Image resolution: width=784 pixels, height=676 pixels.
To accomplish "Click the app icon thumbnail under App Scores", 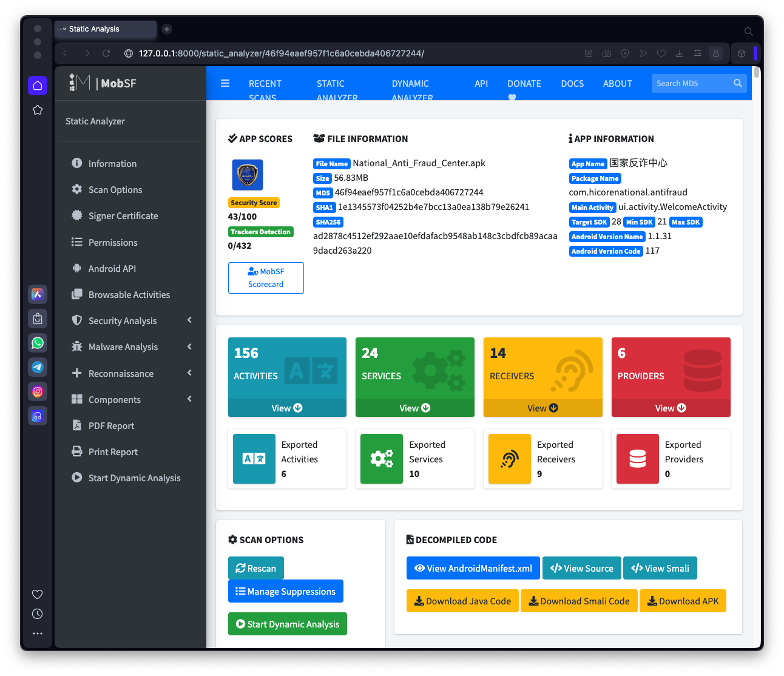I will [248, 175].
